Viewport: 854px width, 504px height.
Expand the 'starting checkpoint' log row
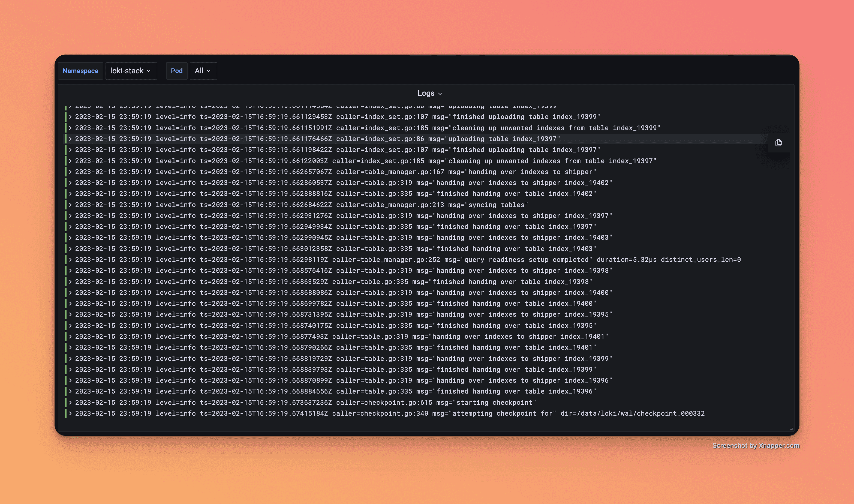point(70,402)
